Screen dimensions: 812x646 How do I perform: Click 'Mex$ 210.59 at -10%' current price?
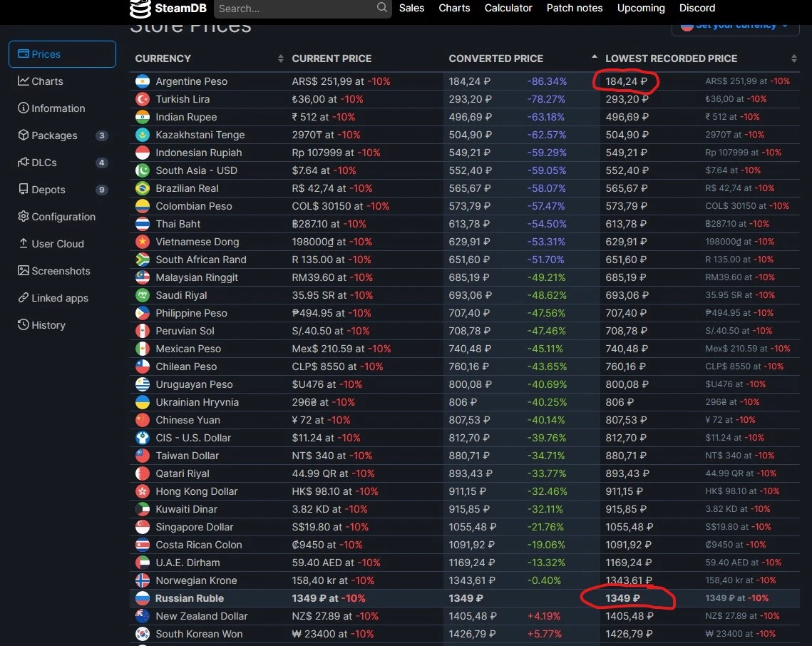tap(341, 349)
